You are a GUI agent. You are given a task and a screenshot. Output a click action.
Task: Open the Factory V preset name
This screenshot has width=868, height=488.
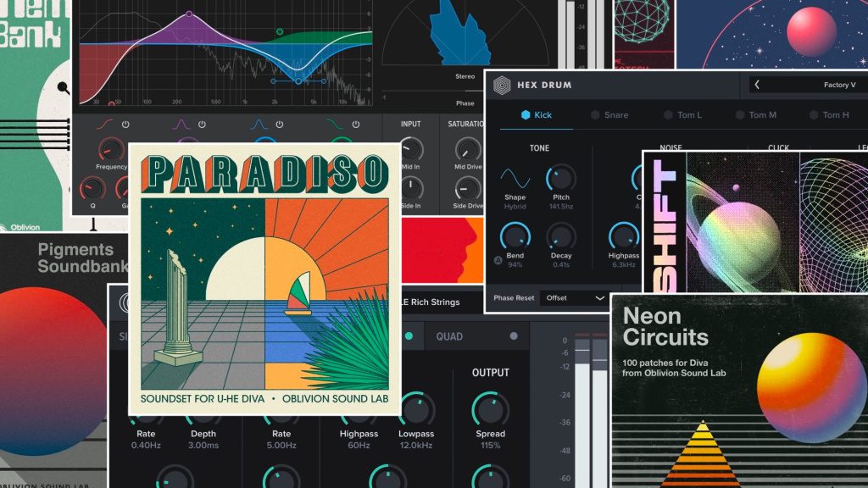point(839,85)
